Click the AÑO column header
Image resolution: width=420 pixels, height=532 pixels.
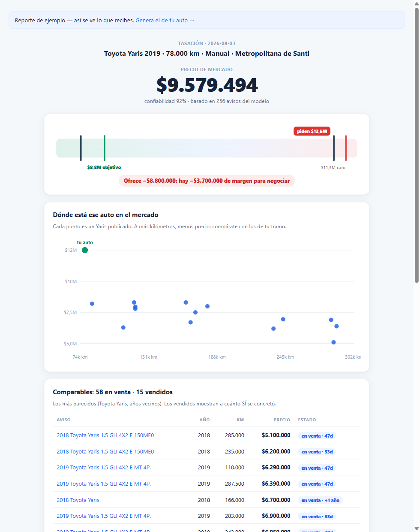[204, 420]
